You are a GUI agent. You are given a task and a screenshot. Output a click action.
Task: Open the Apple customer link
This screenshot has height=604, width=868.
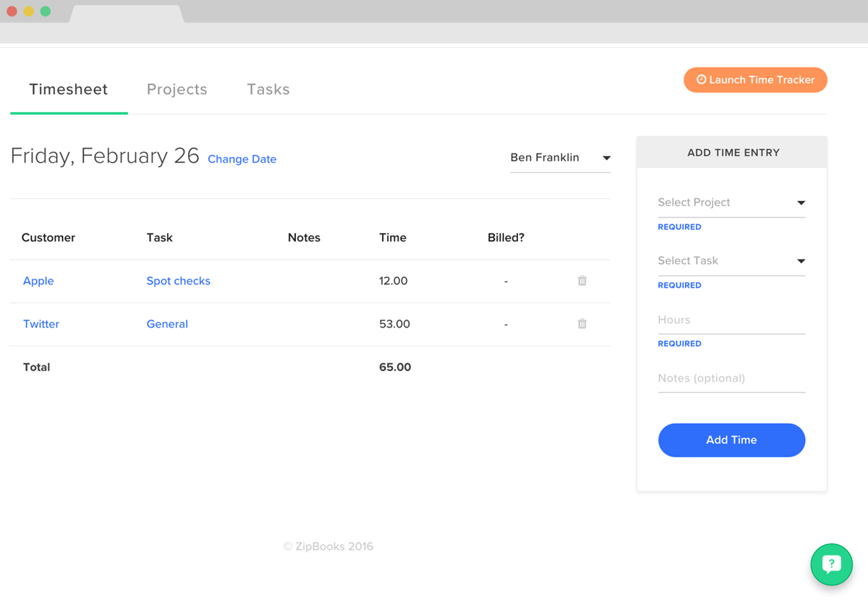tap(38, 281)
